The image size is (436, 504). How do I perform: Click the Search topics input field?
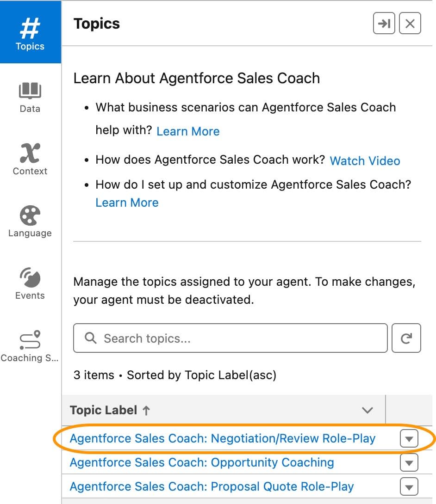pyautogui.click(x=230, y=338)
